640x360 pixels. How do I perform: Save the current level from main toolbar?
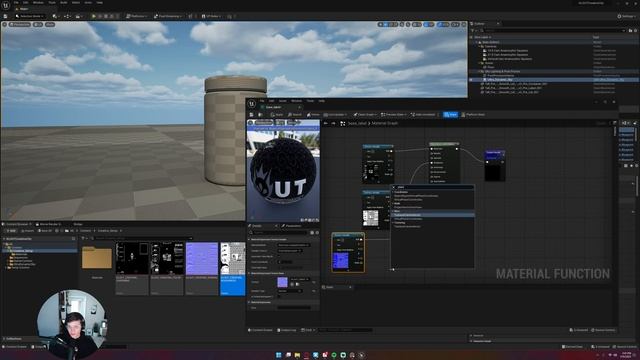point(5,16)
